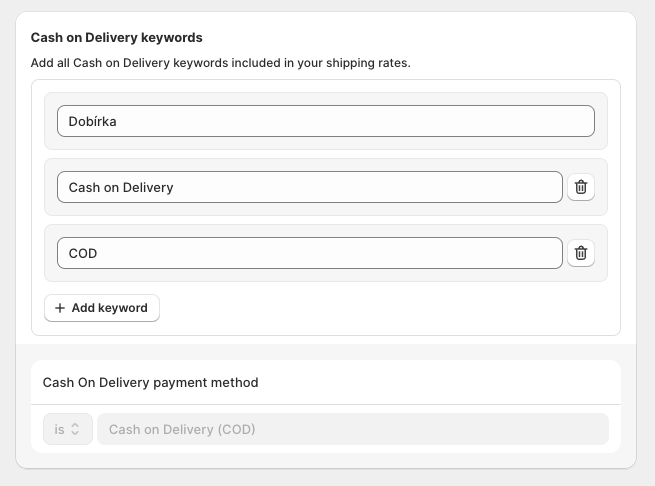This screenshot has width=655, height=486.
Task: Click the "Cash on Delivery" text in second field
Action: (x=121, y=187)
